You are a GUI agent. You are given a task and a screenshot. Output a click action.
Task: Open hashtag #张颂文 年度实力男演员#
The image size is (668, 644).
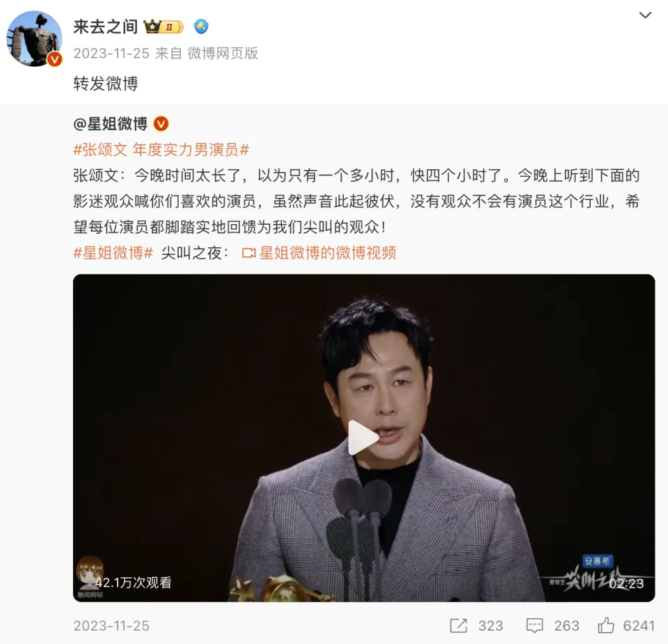click(x=161, y=150)
